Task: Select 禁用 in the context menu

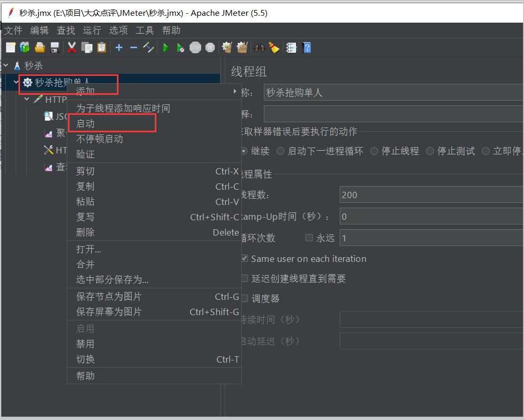Action: point(86,344)
